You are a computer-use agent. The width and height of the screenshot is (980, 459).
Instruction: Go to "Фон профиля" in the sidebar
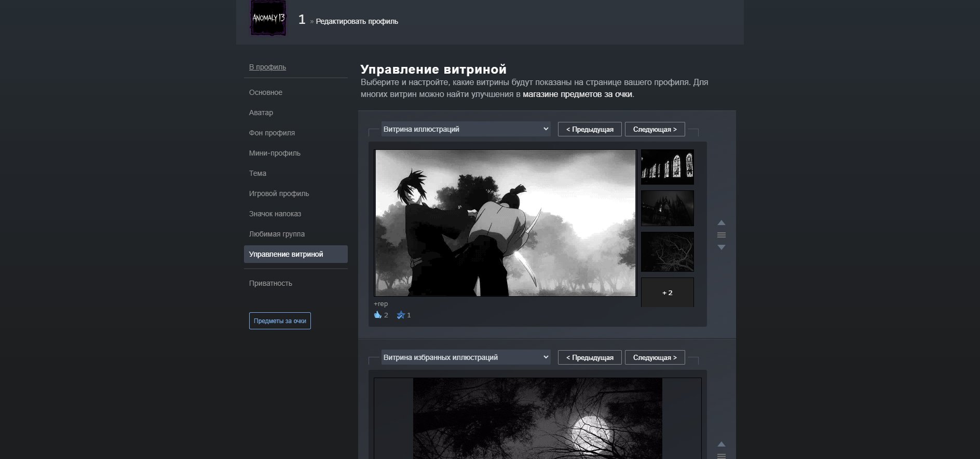click(271, 133)
